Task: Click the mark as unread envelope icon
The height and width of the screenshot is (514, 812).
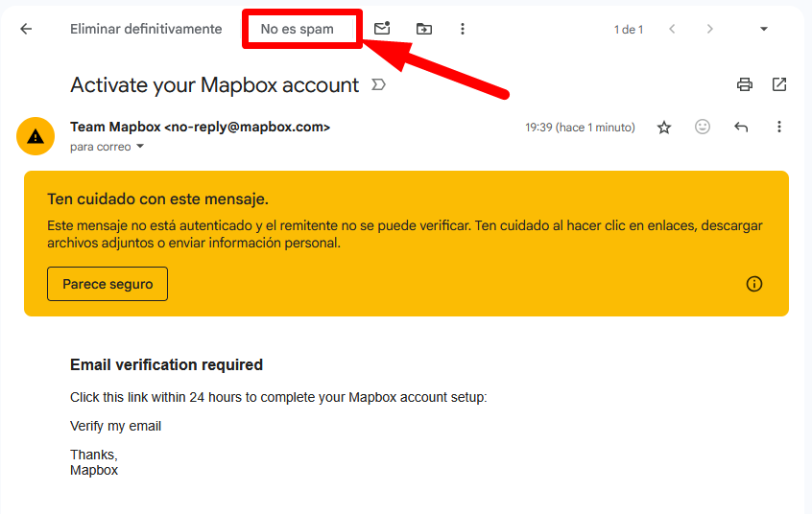Action: tap(382, 29)
